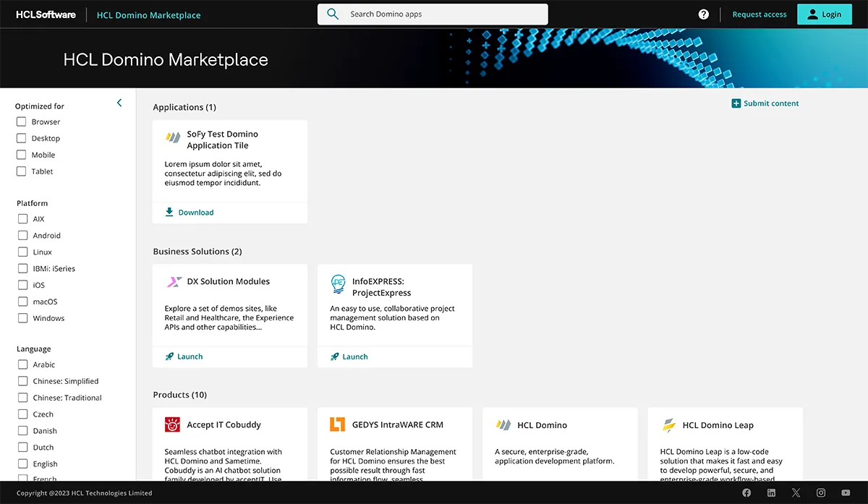Check the Windows platform checkbox
This screenshot has width=868, height=504.
point(21,317)
